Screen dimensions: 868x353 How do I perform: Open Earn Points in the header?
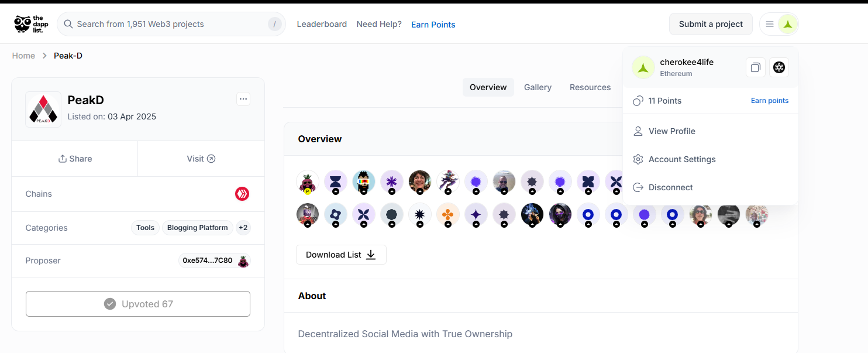point(433,25)
